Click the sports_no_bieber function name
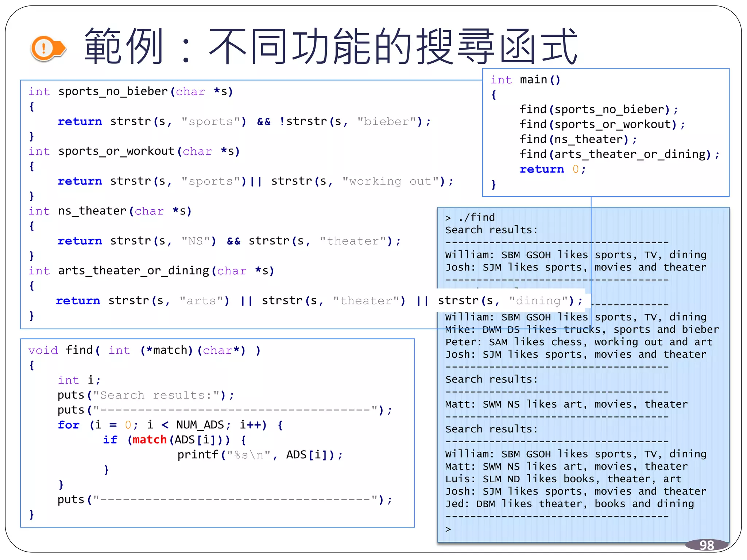Viewport: 747px width, 560px height. coord(113,91)
